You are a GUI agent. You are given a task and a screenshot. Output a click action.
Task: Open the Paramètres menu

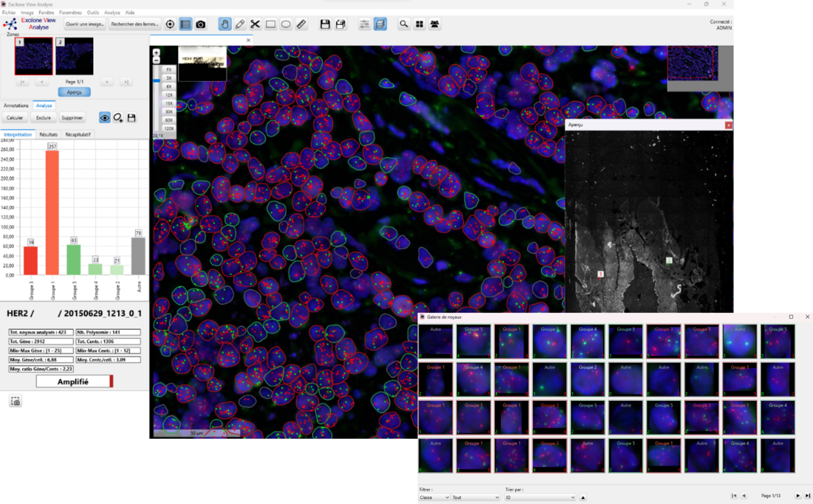point(70,12)
